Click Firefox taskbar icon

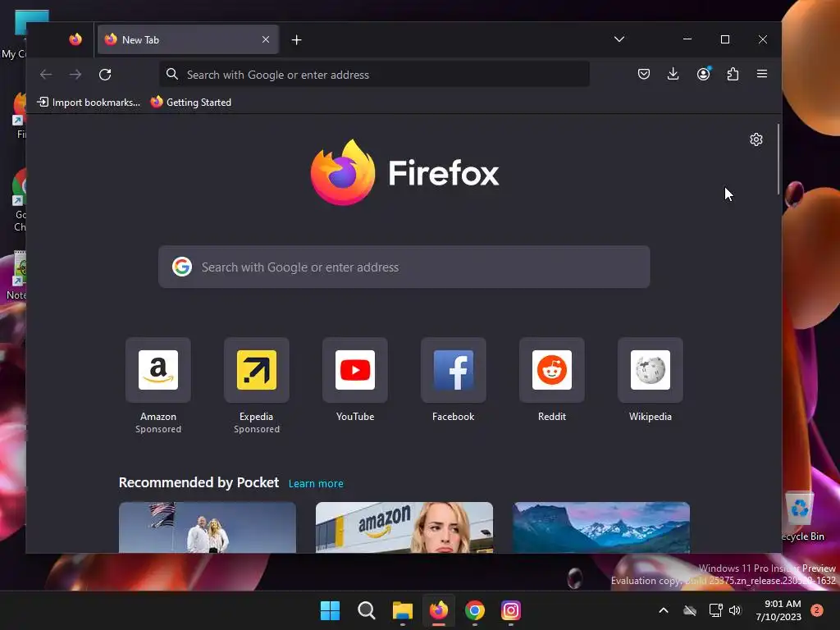[439, 610]
